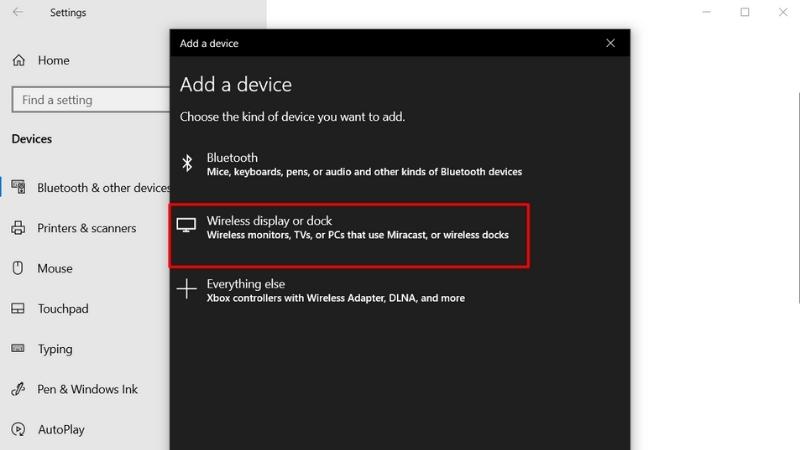Viewport: 800px width, 450px height.
Task: Click the Bluetooth description about mice, keyboards
Action: tap(364, 172)
